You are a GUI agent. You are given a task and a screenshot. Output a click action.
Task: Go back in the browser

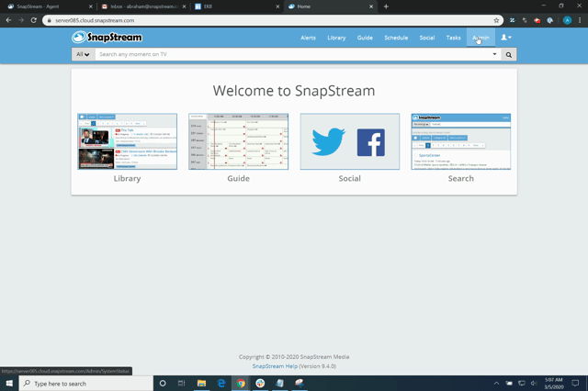coord(8,20)
